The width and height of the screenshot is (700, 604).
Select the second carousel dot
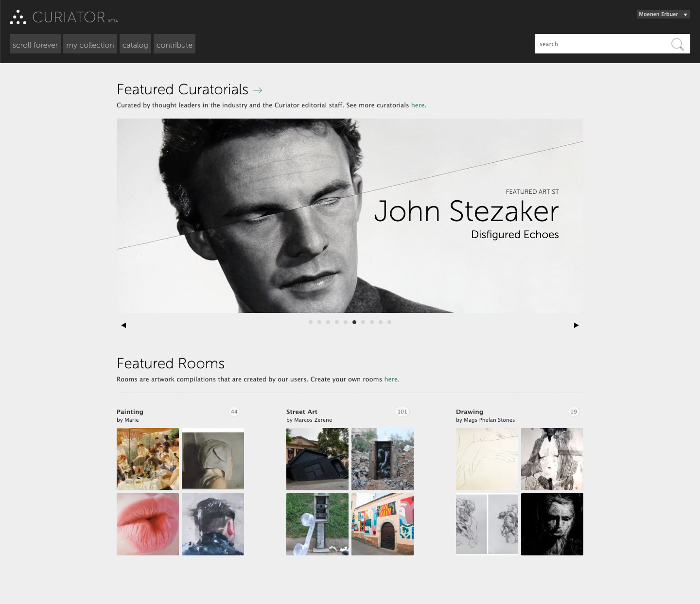tap(319, 322)
